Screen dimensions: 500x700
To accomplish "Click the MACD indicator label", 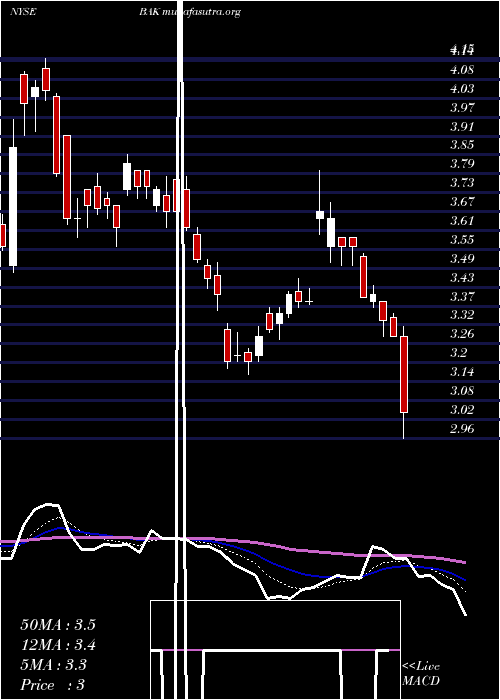I will coord(421,681).
